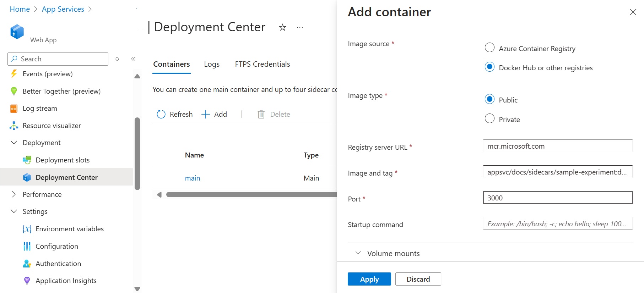Click the Startup command field
This screenshot has height=293, width=644.
click(x=558, y=224)
